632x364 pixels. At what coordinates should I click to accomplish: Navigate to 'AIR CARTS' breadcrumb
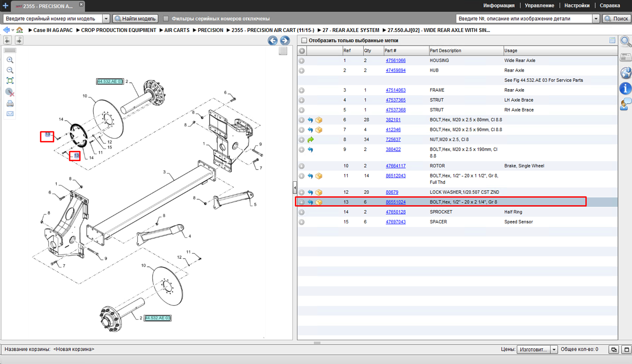pyautogui.click(x=177, y=30)
